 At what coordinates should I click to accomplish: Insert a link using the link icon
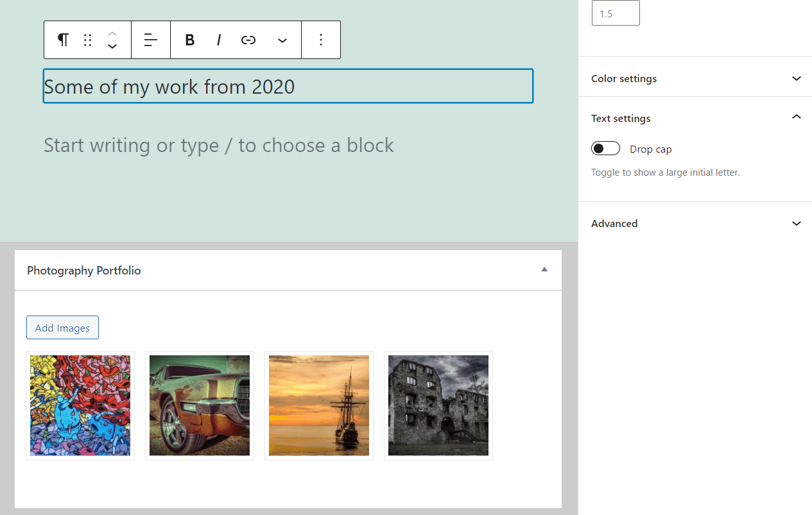[248, 40]
